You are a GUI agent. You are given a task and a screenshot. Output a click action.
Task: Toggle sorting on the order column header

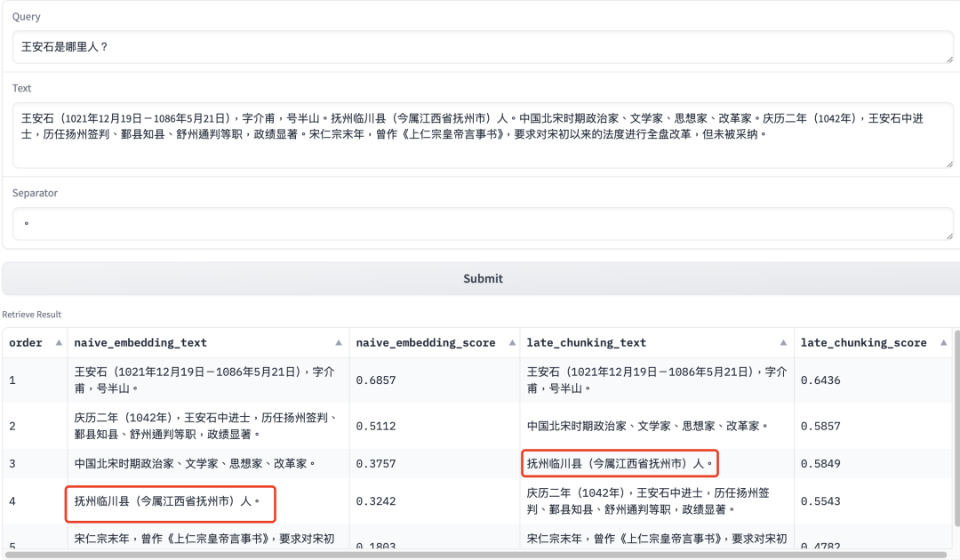[31, 342]
